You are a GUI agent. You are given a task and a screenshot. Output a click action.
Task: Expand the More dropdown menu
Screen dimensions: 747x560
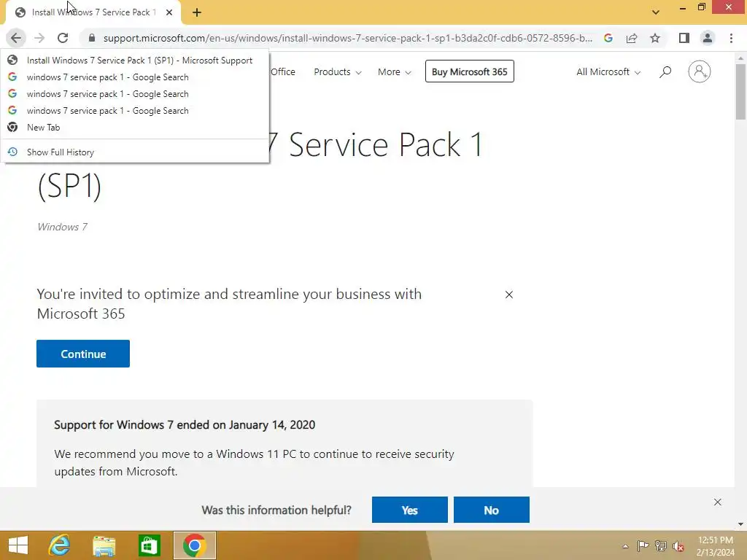click(x=394, y=72)
